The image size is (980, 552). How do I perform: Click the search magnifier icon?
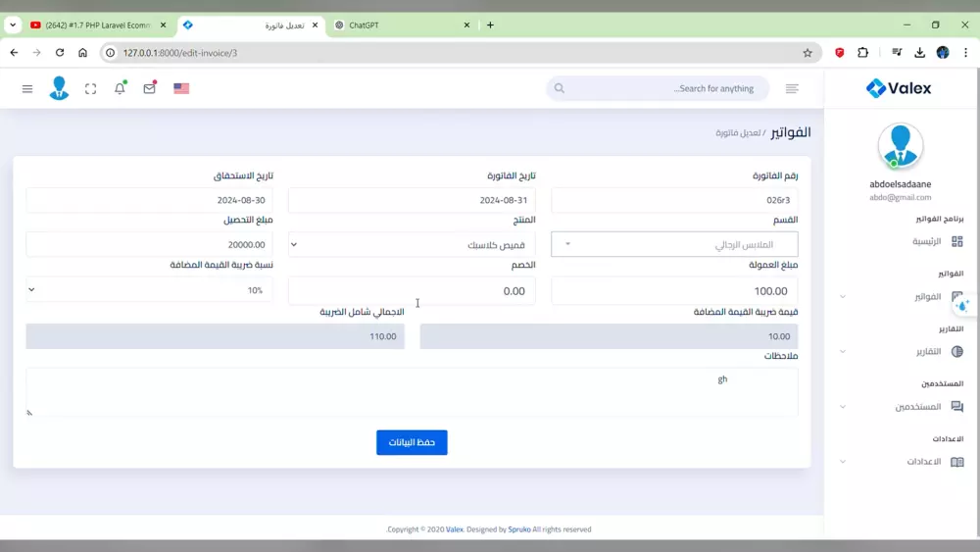click(560, 89)
